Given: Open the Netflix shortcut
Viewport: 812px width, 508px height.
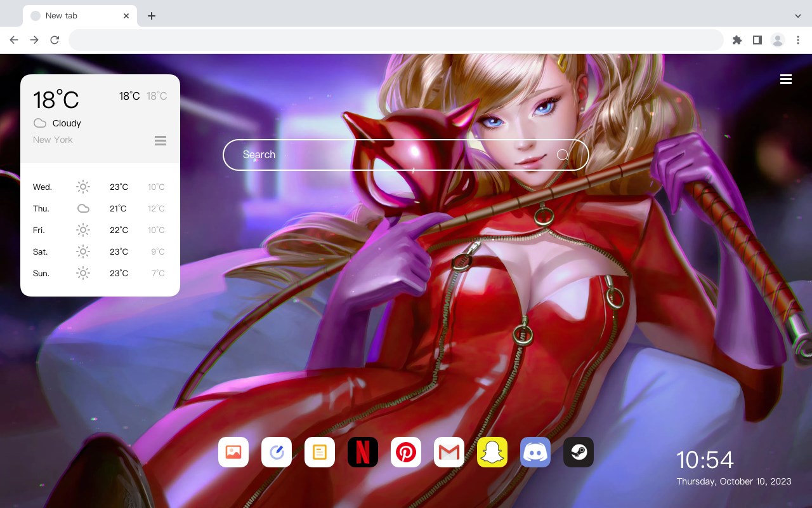Looking at the screenshot, I should click(363, 452).
